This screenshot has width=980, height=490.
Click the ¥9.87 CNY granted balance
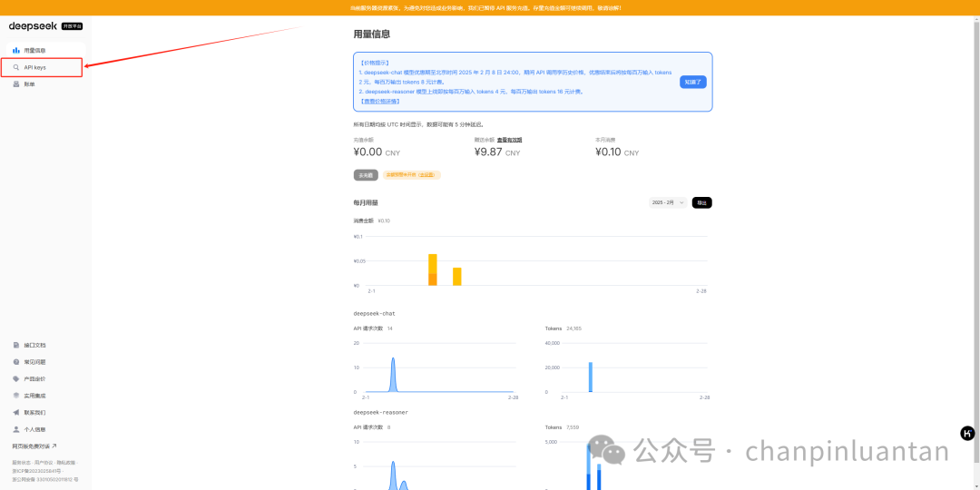click(497, 152)
